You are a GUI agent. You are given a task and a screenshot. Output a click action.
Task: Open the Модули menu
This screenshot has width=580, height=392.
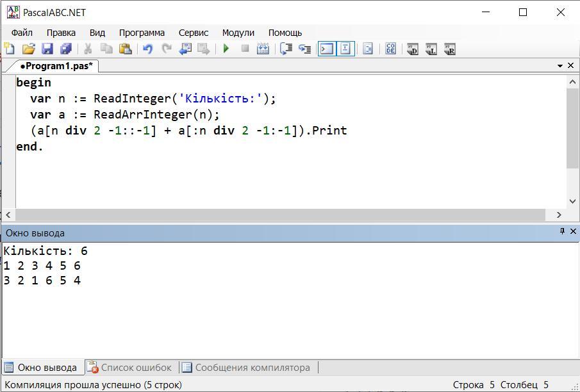click(238, 33)
